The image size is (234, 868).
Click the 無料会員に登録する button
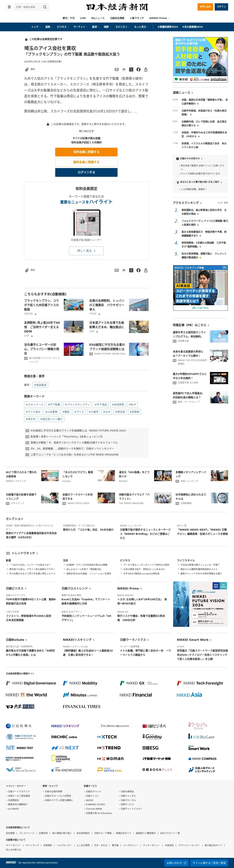point(86,162)
